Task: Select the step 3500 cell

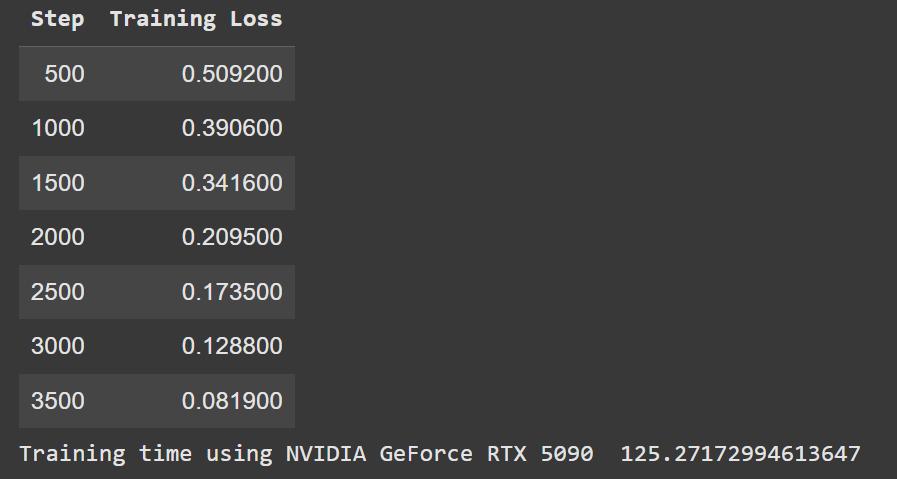Action: 58,401
